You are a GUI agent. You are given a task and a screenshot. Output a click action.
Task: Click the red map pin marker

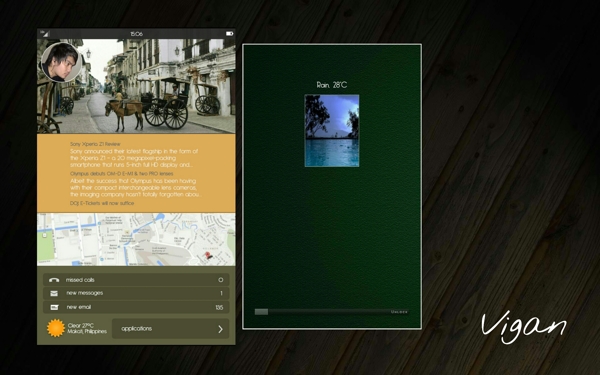[x=208, y=255]
